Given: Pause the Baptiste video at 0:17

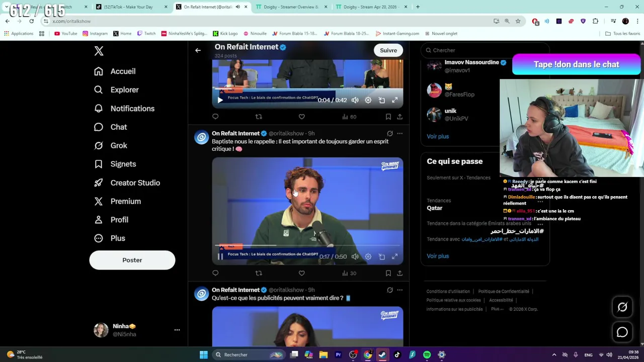Looking at the screenshot, I should pyautogui.click(x=220, y=257).
